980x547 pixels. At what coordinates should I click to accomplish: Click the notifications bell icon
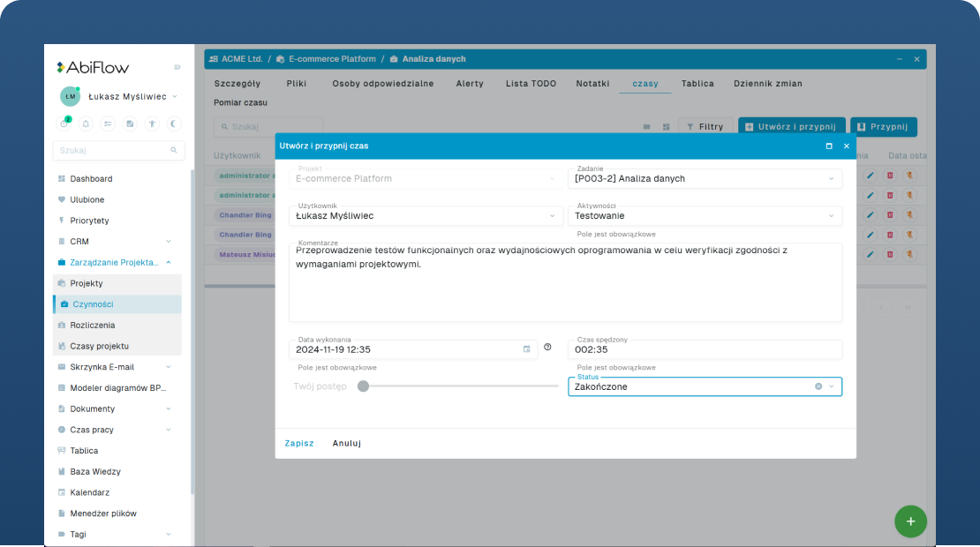[86, 124]
